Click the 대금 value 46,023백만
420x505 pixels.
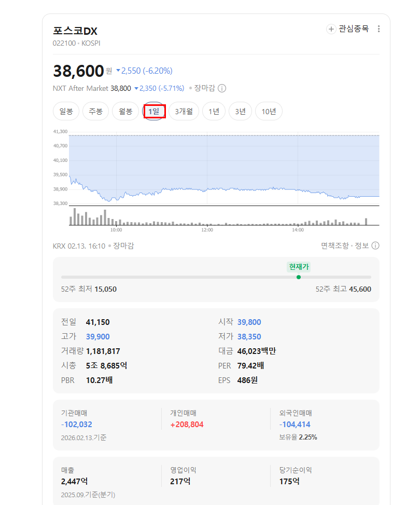tap(257, 351)
